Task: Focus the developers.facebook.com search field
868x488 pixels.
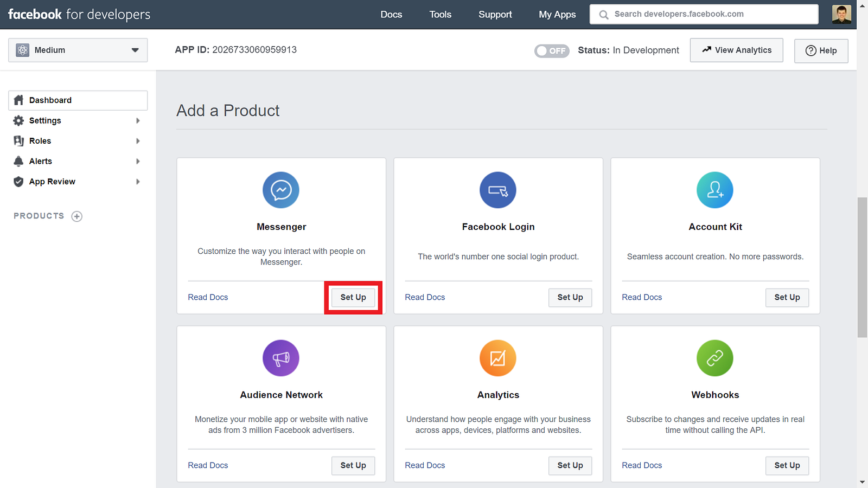Action: [x=704, y=14]
